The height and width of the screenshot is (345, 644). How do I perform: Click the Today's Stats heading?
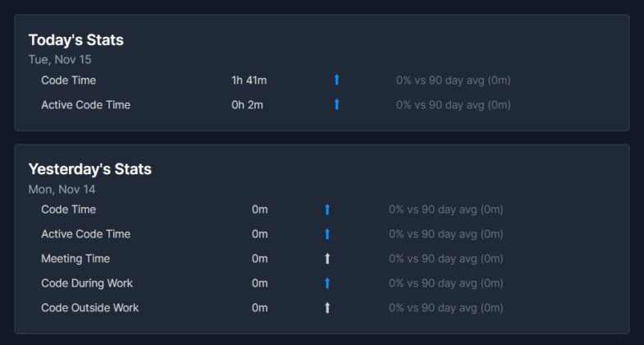[x=76, y=39]
